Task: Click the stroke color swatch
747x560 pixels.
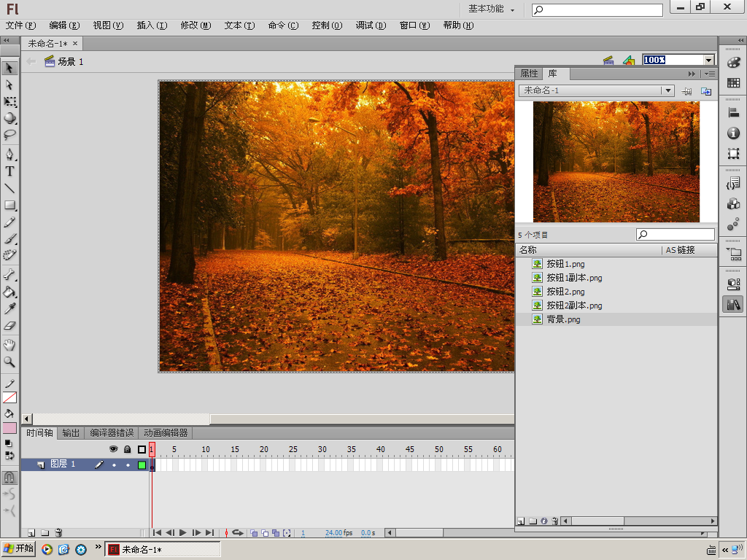Action: (9, 397)
